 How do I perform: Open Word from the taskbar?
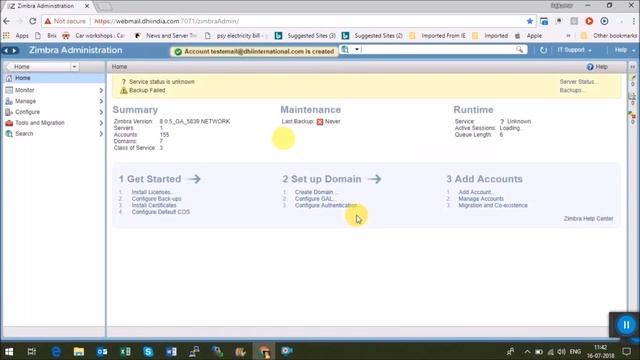click(171, 351)
